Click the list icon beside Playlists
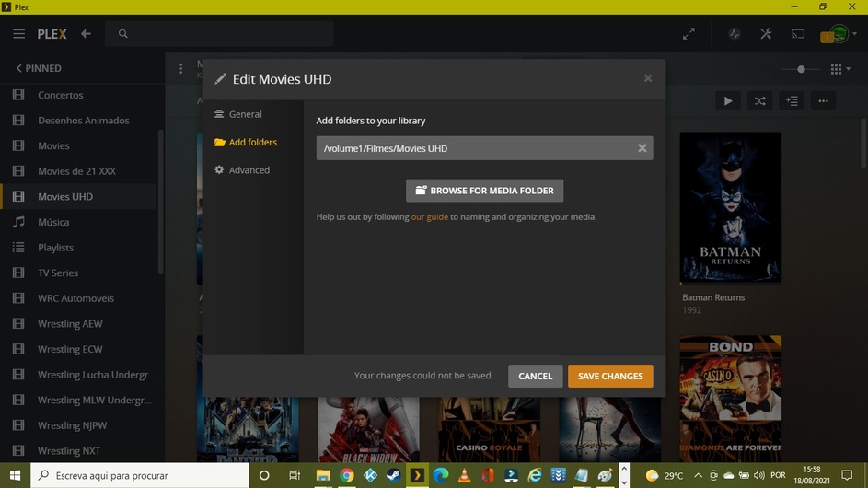The image size is (868, 488). pyautogui.click(x=18, y=248)
